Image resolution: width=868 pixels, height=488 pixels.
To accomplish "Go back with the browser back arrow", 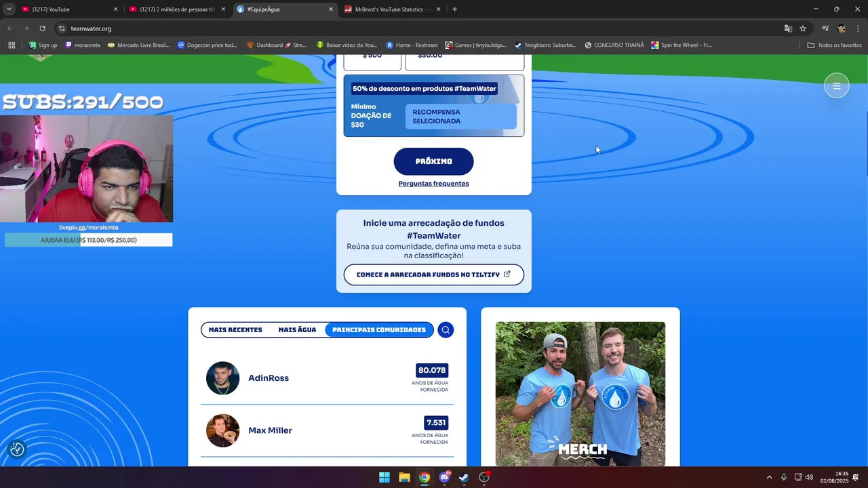I will 9,28.
